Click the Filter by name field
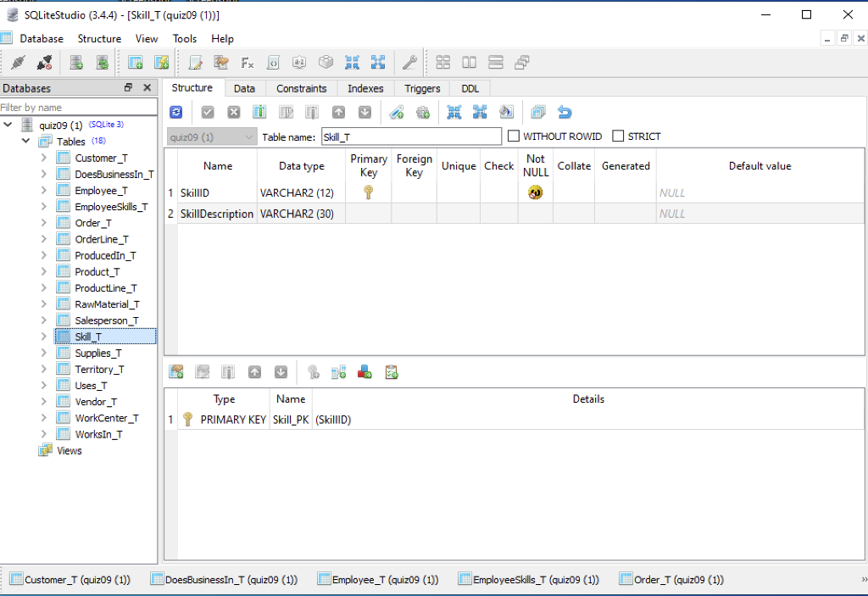The height and width of the screenshot is (596, 868). coord(78,108)
